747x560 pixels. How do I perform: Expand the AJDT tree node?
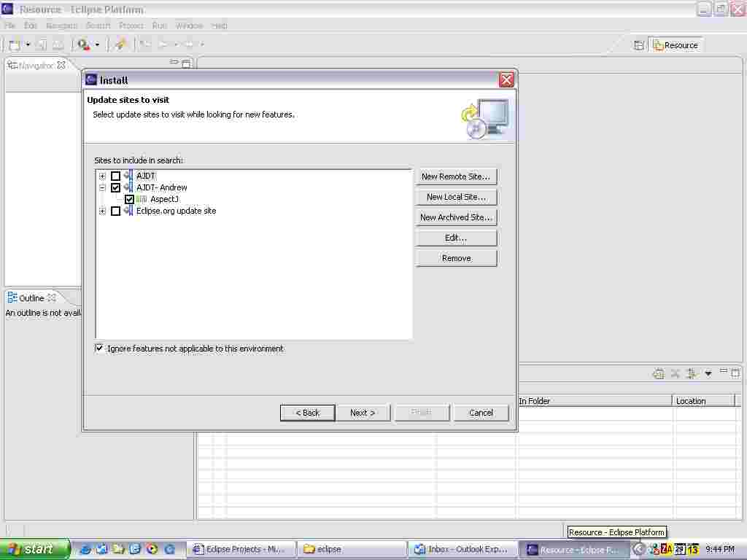point(102,176)
